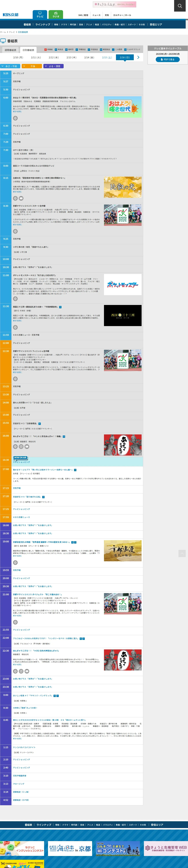
Task: Open 比叡の光 program thumbnail
Action: pos(123,187)
